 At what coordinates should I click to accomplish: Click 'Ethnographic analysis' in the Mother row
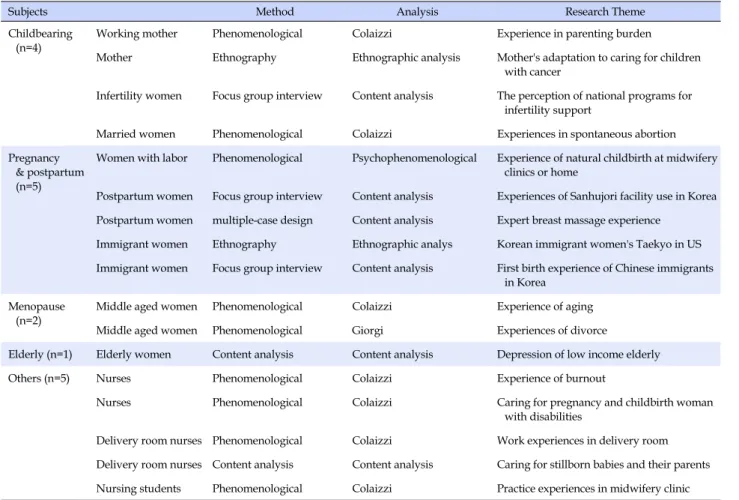point(406,57)
